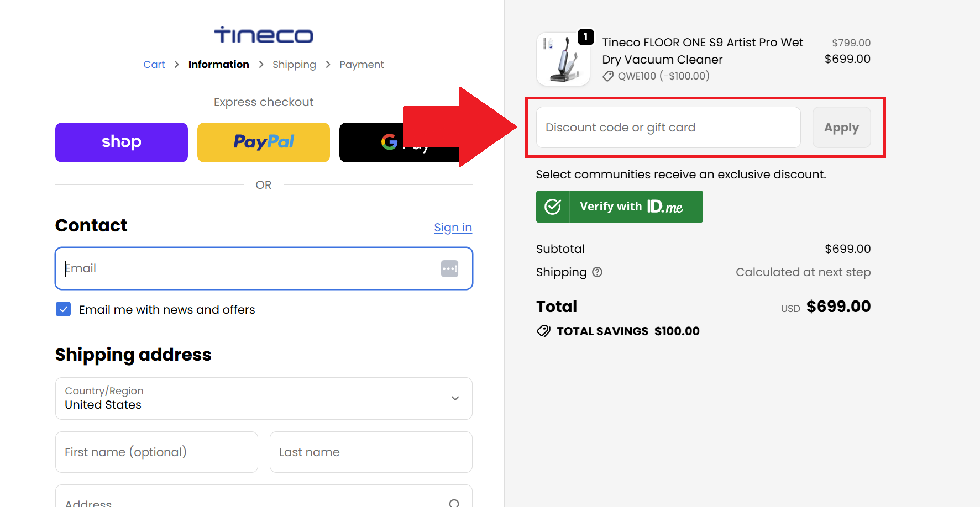Click the Apply discount button
980x507 pixels.
(841, 127)
